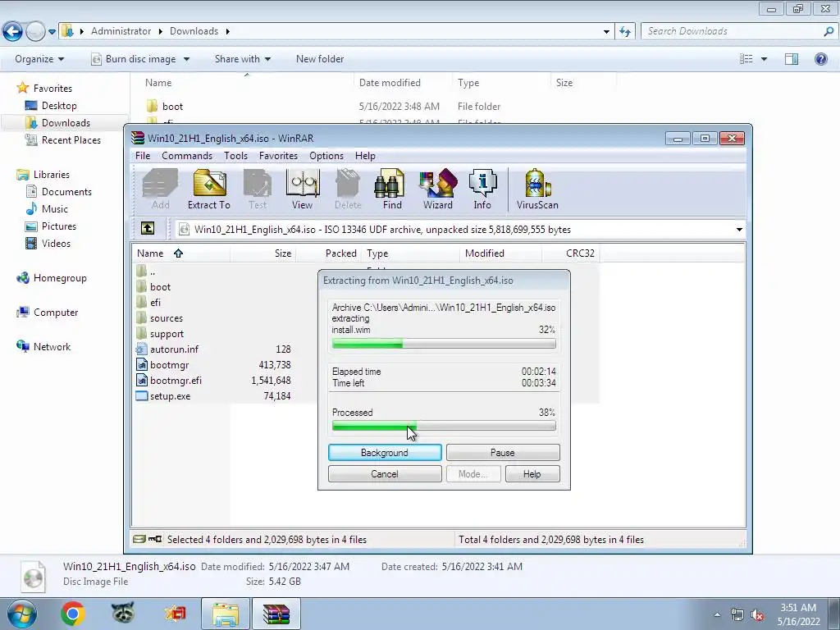
Task: Click New folder in Explorer toolbar
Action: 320,59
